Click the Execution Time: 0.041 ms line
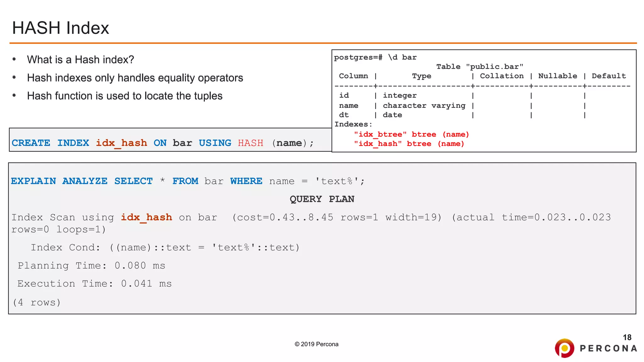644x362 pixels. click(x=94, y=284)
